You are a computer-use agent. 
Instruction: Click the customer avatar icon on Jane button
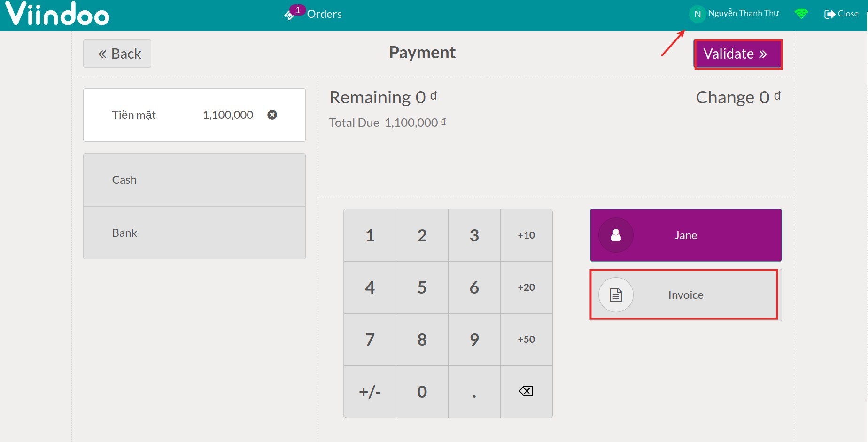coord(615,235)
